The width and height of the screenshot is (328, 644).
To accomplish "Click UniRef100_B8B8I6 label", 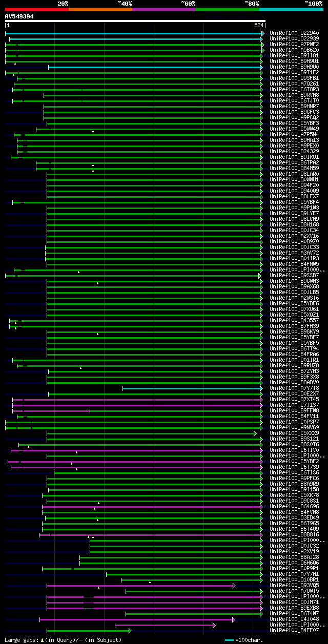I will click(294, 535).
